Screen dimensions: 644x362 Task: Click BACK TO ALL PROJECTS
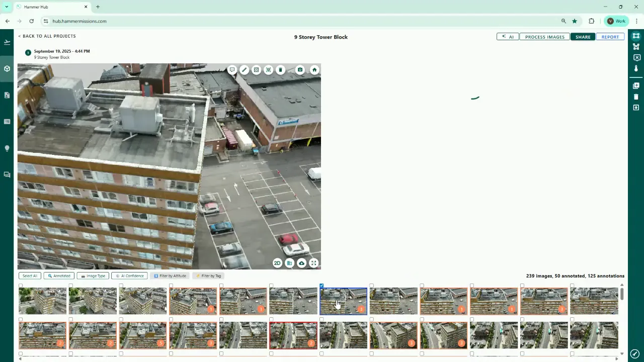47,36
